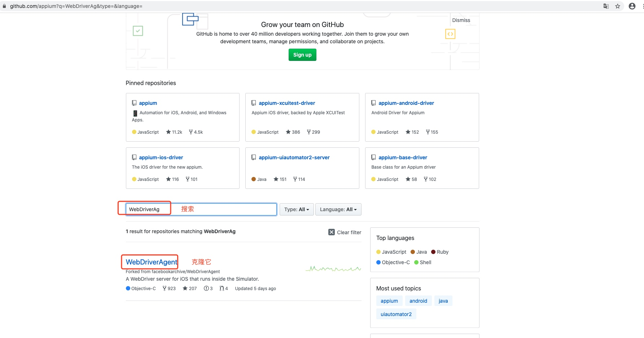
Task: Open the appium-base-driver repository
Action: [403, 157]
